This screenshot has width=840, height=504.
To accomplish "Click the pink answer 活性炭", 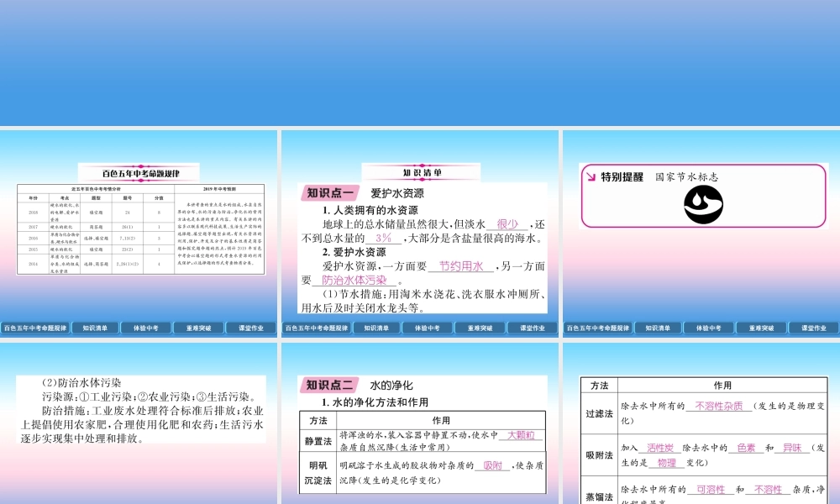I will pos(659,448).
